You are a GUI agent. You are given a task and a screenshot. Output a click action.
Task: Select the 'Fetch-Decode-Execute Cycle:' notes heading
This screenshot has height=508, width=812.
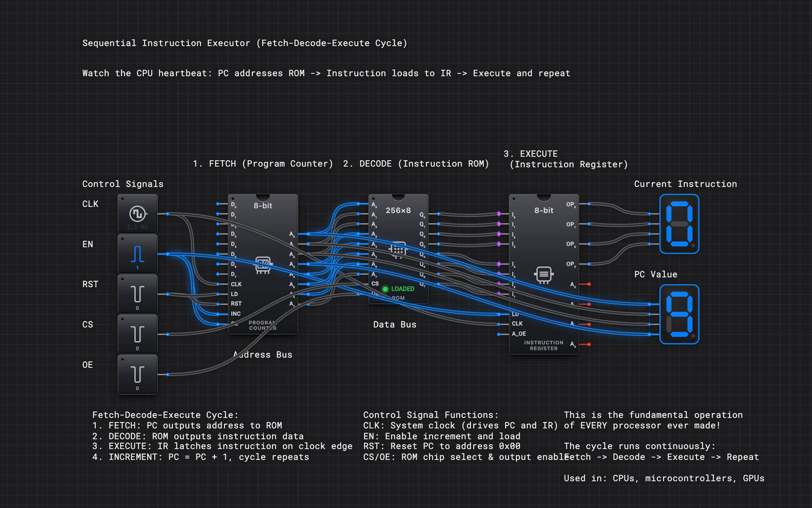coord(165,415)
